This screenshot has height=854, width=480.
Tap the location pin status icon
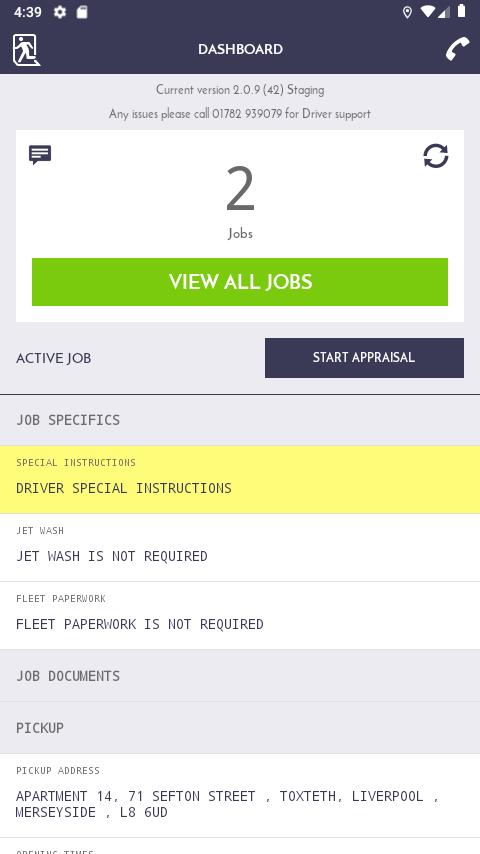click(407, 12)
